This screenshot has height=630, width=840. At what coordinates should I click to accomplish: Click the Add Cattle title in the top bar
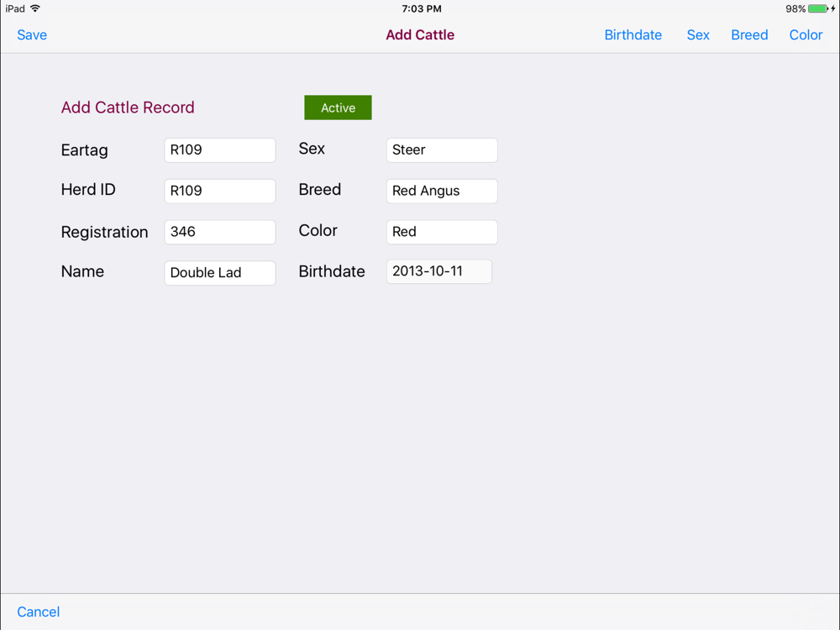click(x=420, y=34)
